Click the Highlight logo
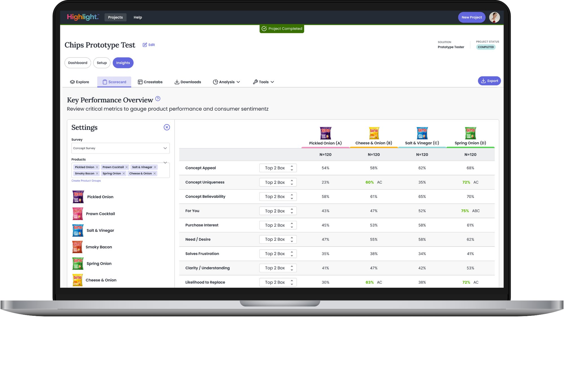 coord(83,17)
